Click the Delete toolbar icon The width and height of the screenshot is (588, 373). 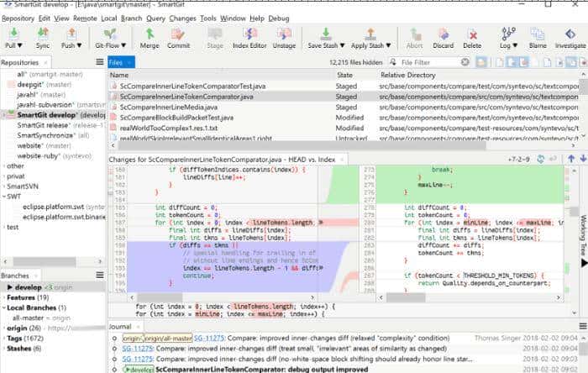pyautogui.click(x=472, y=34)
